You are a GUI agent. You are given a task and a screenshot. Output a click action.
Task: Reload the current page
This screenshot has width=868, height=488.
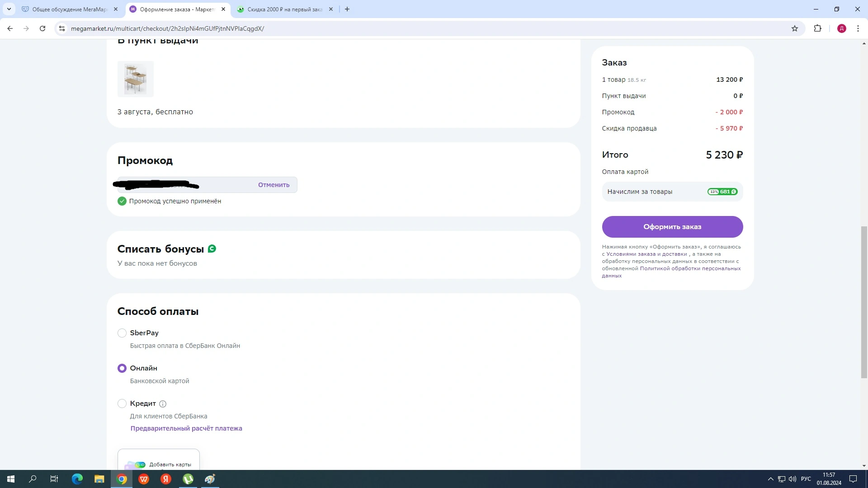click(x=42, y=28)
